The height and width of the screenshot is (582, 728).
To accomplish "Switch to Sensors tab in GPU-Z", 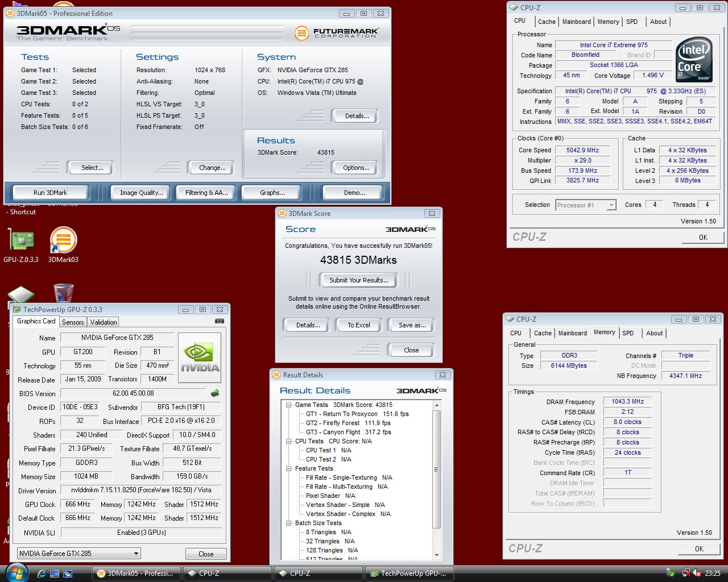I will click(x=73, y=322).
